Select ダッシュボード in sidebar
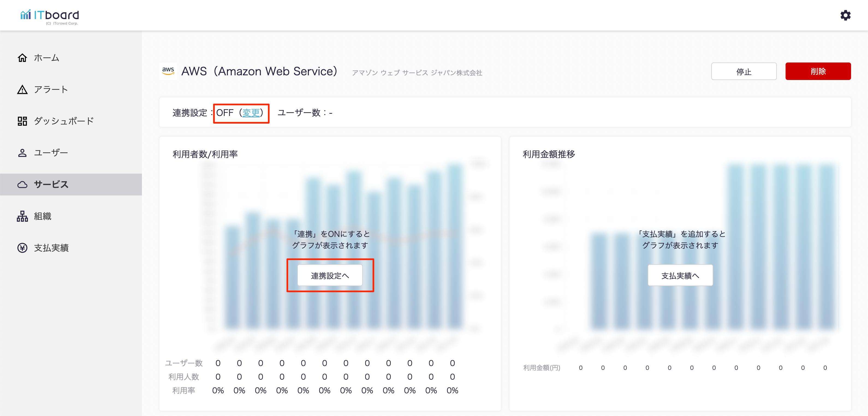This screenshot has height=416, width=868. 64,121
